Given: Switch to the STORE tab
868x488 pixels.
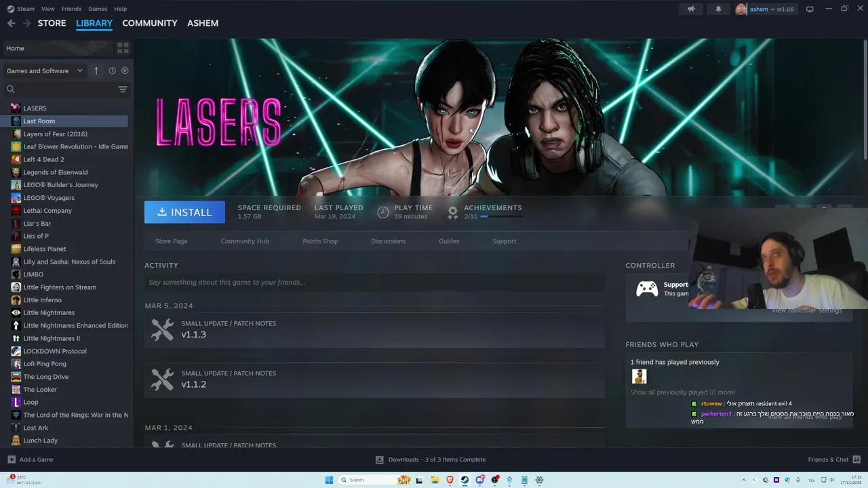Looking at the screenshot, I should [x=52, y=23].
